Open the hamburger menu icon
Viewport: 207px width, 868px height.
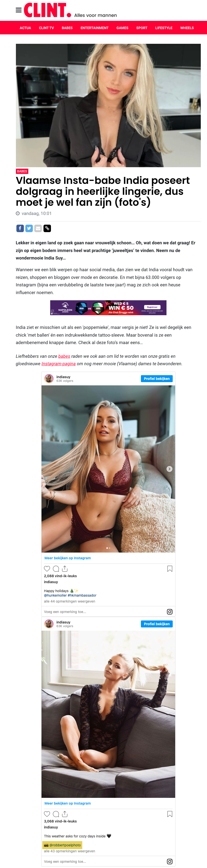pyautogui.click(x=18, y=10)
